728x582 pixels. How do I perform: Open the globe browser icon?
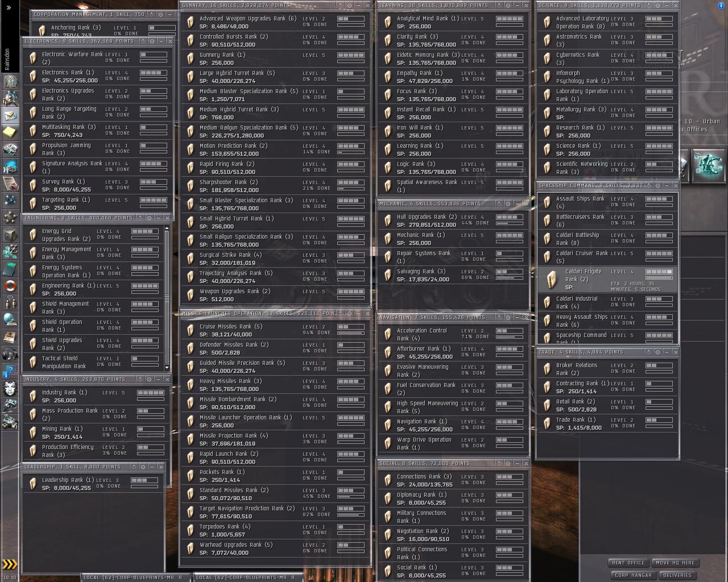click(x=10, y=320)
